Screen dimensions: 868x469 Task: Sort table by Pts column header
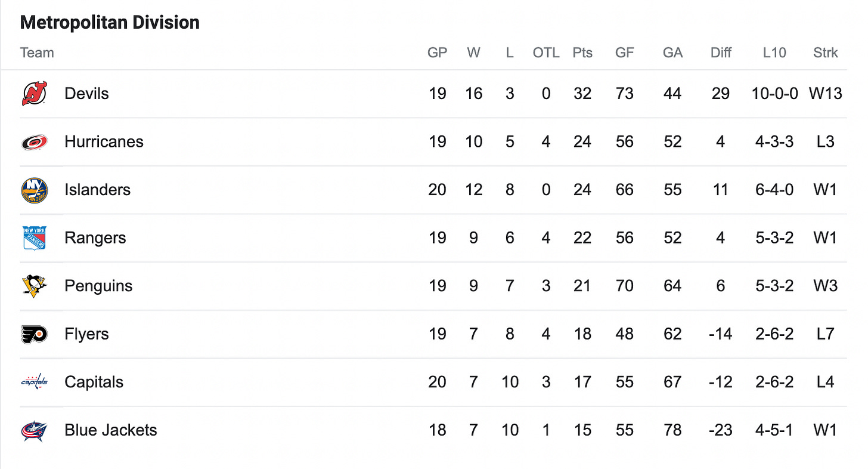[582, 53]
